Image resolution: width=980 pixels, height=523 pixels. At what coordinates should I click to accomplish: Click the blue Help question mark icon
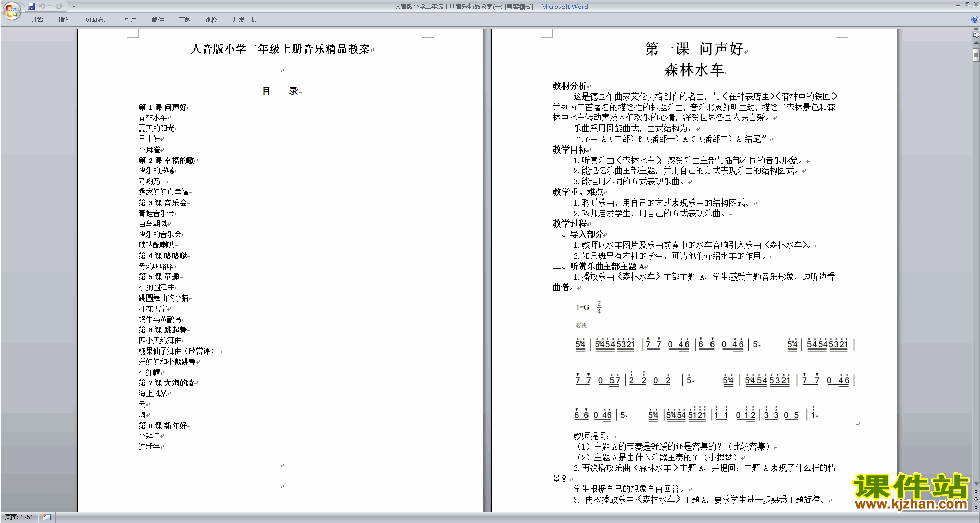975,19
